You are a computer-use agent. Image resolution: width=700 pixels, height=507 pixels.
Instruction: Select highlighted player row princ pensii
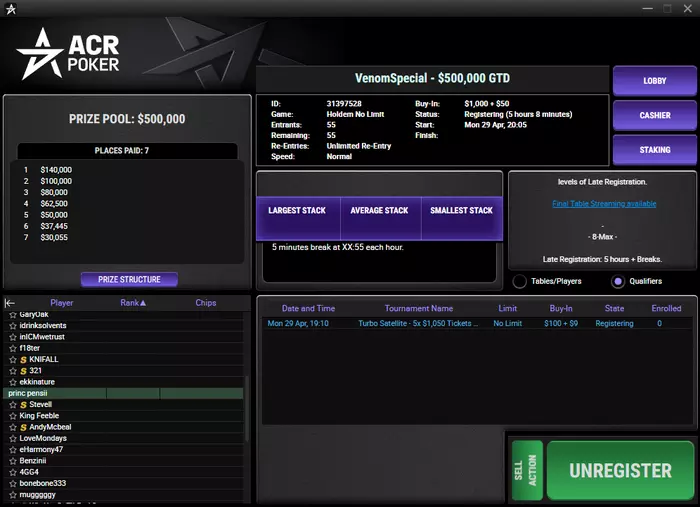click(123, 393)
